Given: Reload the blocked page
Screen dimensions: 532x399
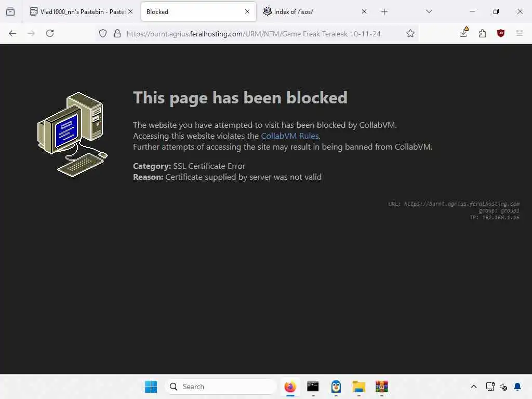Looking at the screenshot, I should [x=50, y=33].
